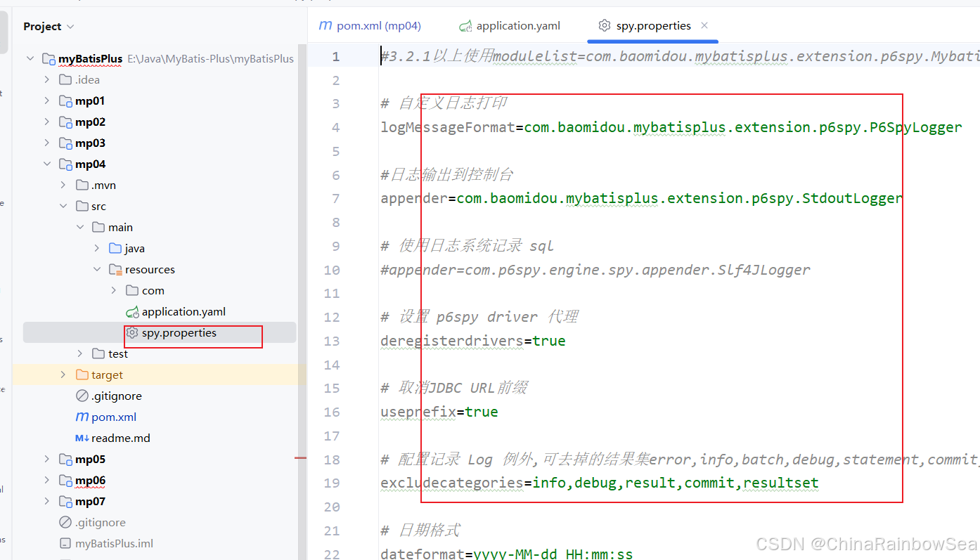Click the Markdown icon beside readme.md
980x560 pixels.
tap(82, 438)
